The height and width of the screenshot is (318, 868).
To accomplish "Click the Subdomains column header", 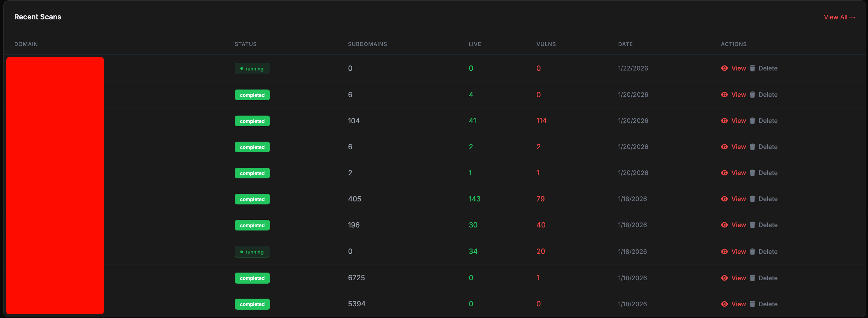I will [x=367, y=44].
